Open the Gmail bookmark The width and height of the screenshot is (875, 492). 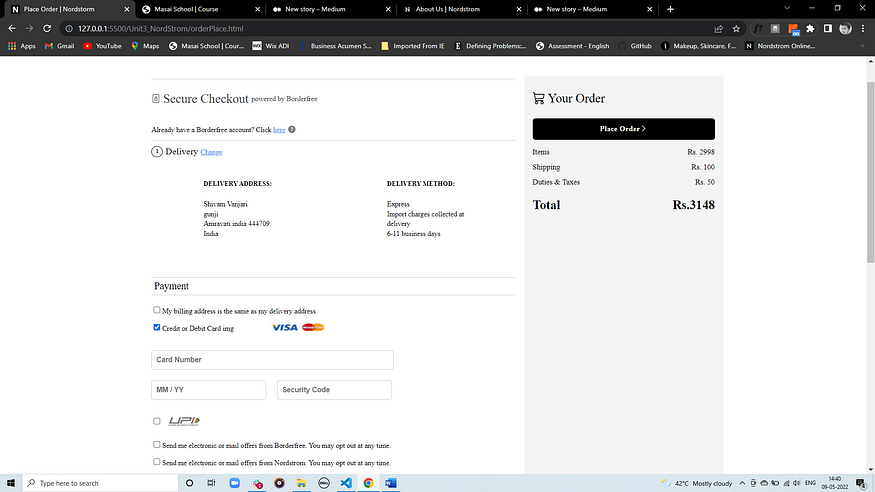60,46
